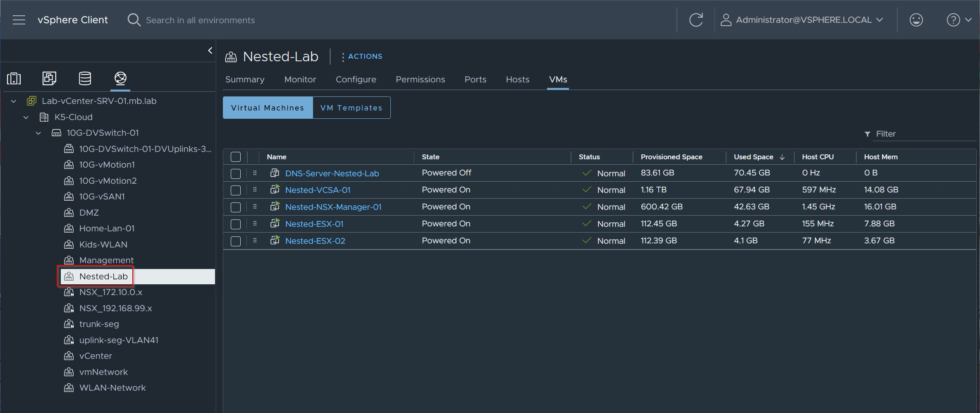
Task: Click the NSX_172.10.0.x segment icon
Action: [69, 292]
